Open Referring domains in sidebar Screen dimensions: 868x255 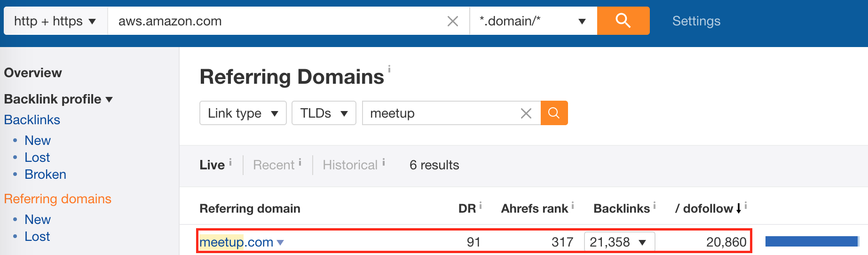point(57,199)
